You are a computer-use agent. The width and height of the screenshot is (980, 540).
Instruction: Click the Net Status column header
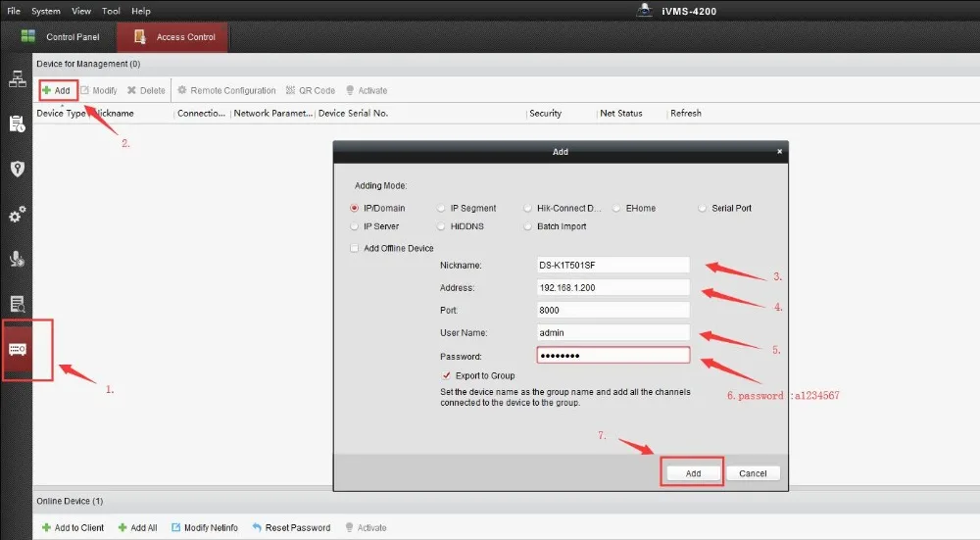click(620, 113)
